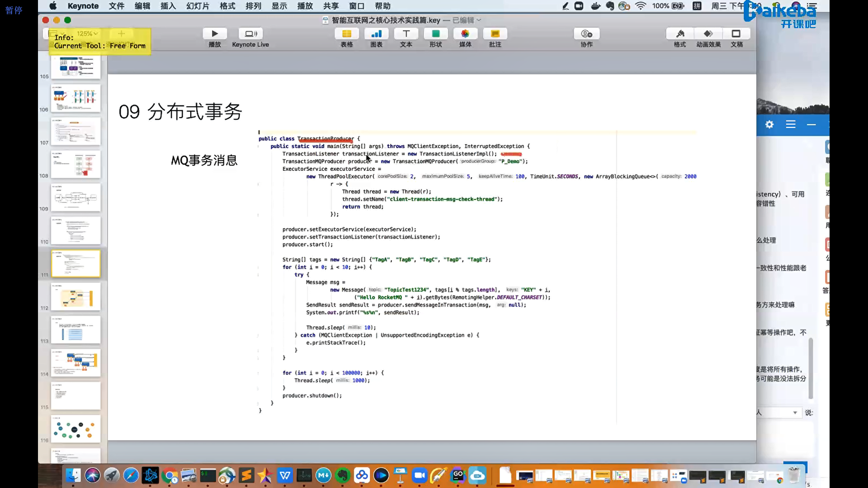
Task: Open the Insert (插入) menu
Action: 168,6
